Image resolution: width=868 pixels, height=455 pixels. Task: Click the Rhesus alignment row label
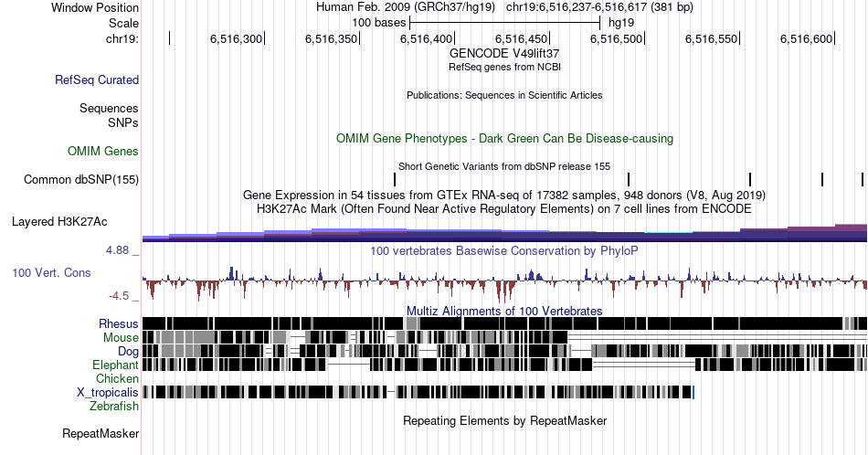coord(119,323)
